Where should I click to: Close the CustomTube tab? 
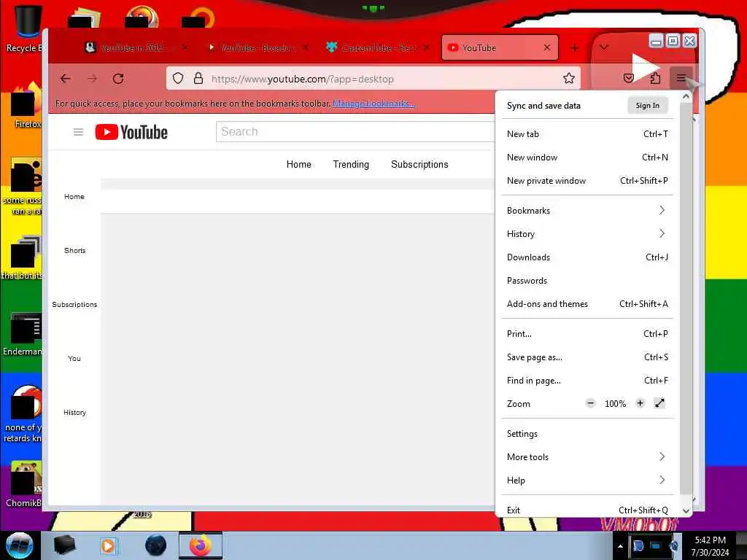[426, 47]
